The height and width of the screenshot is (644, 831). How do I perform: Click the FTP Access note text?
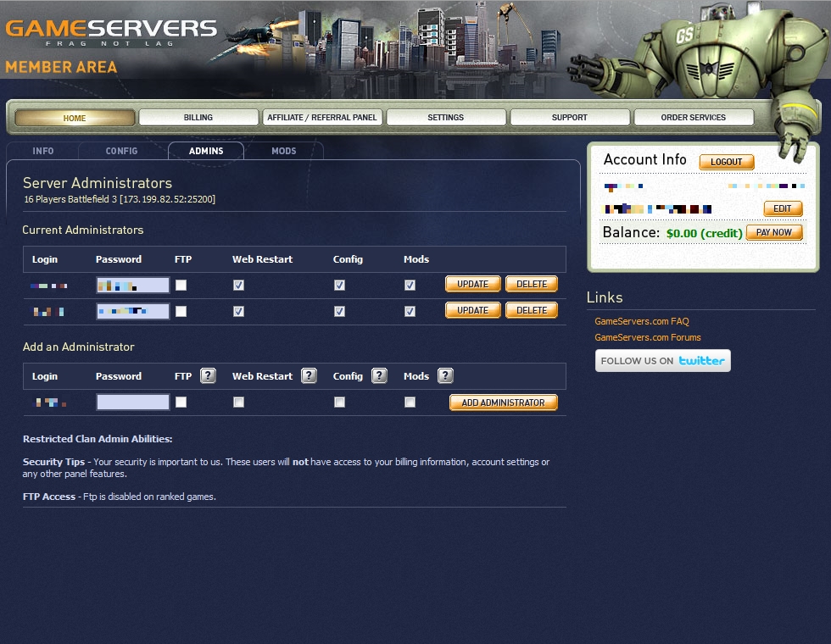[x=120, y=497]
